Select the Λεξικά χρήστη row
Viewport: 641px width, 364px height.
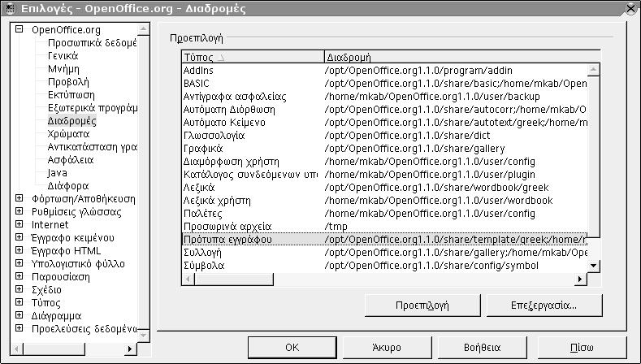click(384, 201)
